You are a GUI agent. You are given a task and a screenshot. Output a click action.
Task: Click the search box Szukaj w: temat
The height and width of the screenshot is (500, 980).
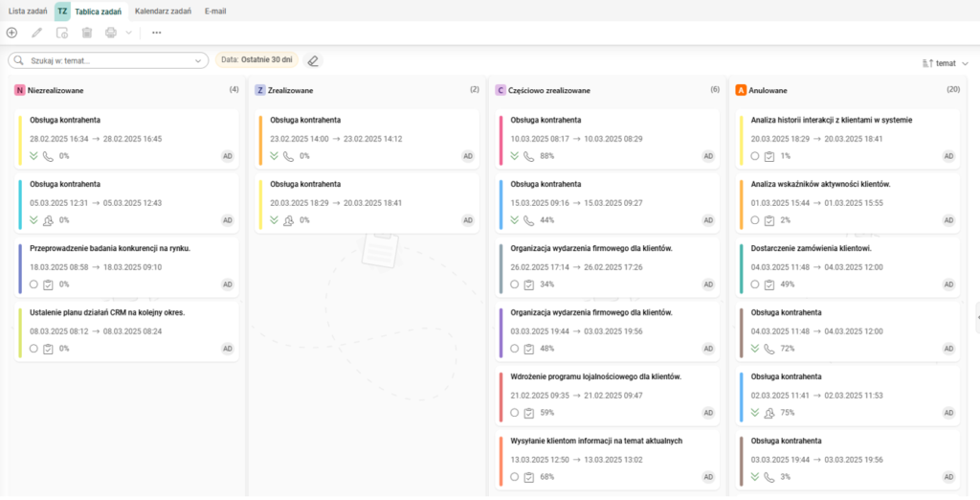click(108, 60)
